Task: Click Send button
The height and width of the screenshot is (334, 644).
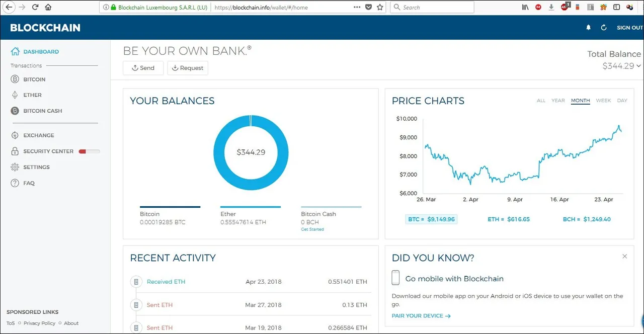Action: point(143,68)
